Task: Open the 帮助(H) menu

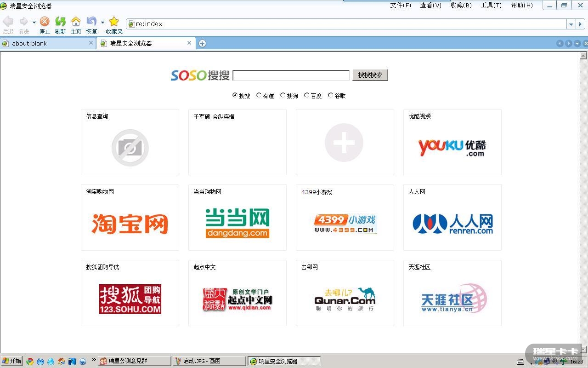Action: click(521, 6)
